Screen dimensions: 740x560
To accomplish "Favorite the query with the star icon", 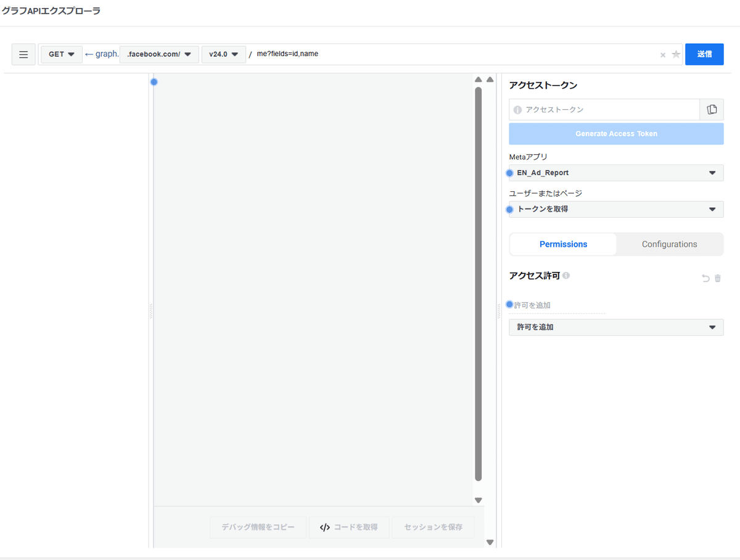I will (x=676, y=54).
